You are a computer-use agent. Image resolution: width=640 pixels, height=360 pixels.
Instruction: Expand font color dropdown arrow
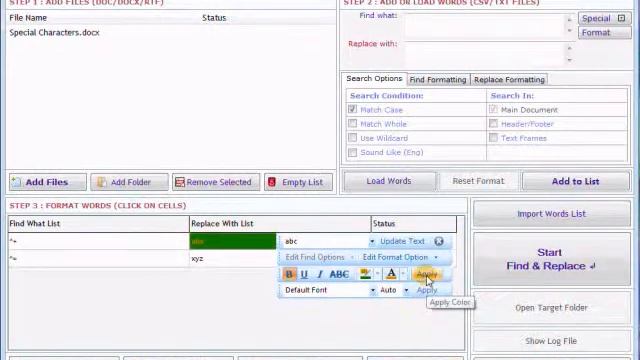[403, 274]
